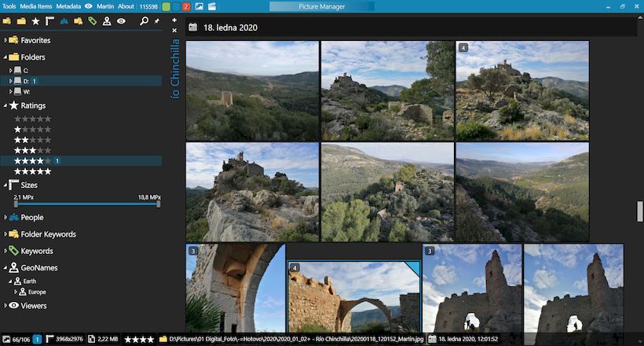Select the top-right castle thumbnail marked 4
The height and width of the screenshot is (346, 644).
point(522,90)
